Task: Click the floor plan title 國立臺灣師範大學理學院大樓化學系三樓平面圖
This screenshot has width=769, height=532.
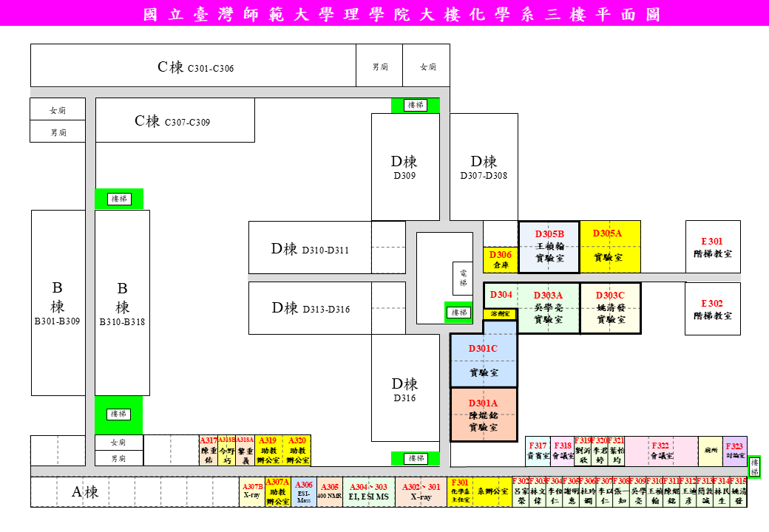Action: tap(402, 14)
